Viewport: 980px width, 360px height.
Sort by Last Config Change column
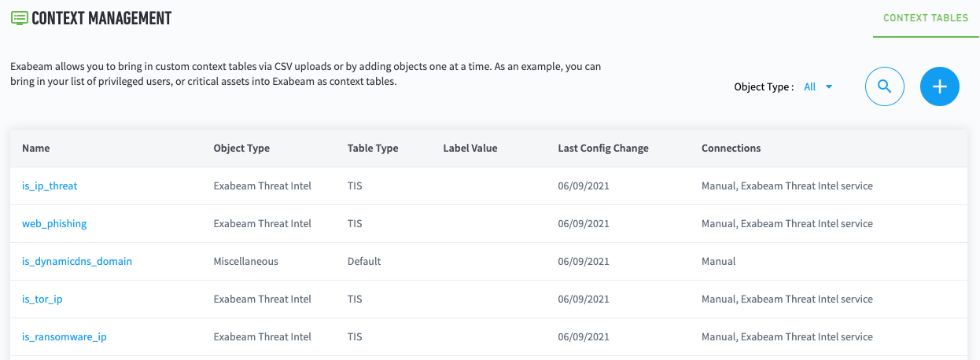[603, 149]
